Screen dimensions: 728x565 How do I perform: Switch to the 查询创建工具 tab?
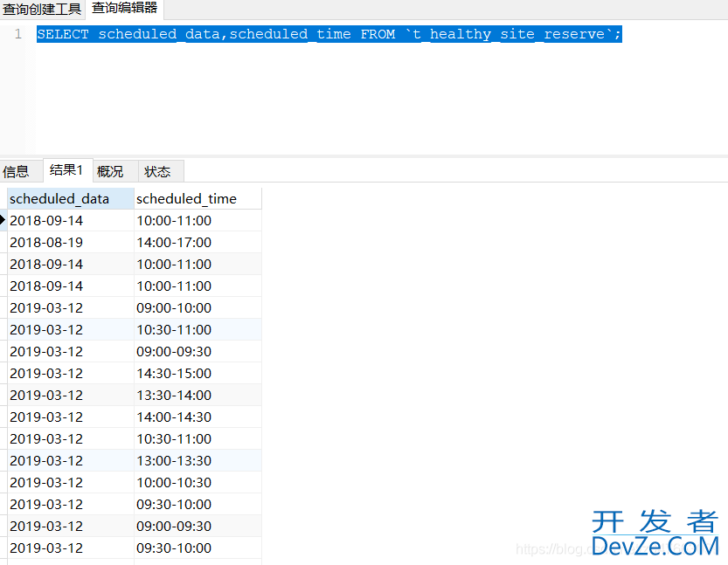(42, 9)
